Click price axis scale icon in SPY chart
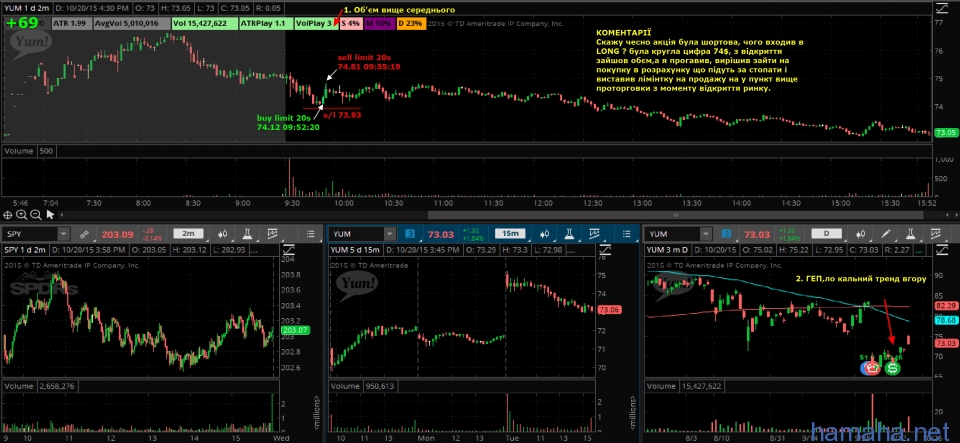 click(288, 249)
